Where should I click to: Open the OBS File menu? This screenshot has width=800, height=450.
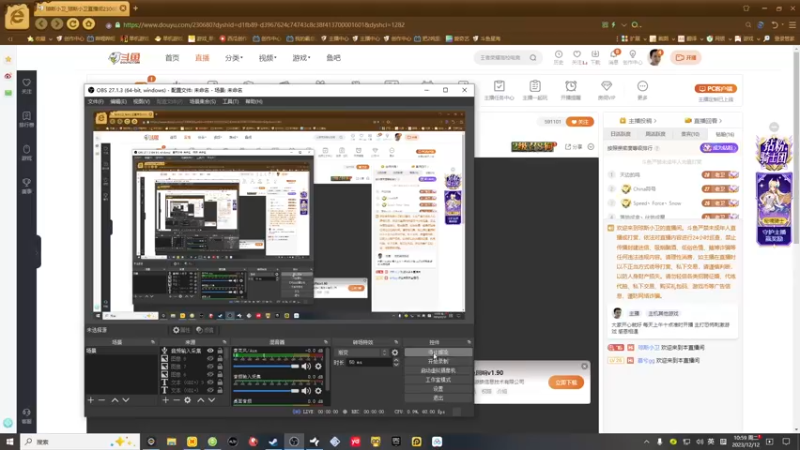coord(95,102)
